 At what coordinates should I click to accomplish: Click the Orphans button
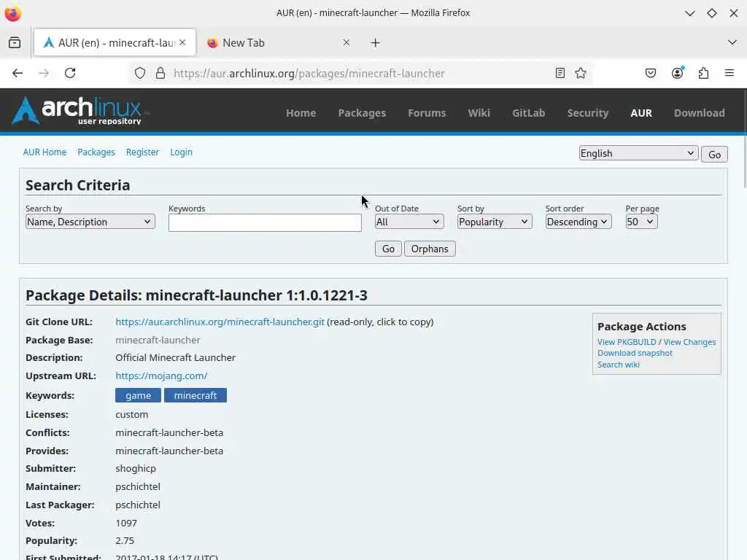click(429, 249)
